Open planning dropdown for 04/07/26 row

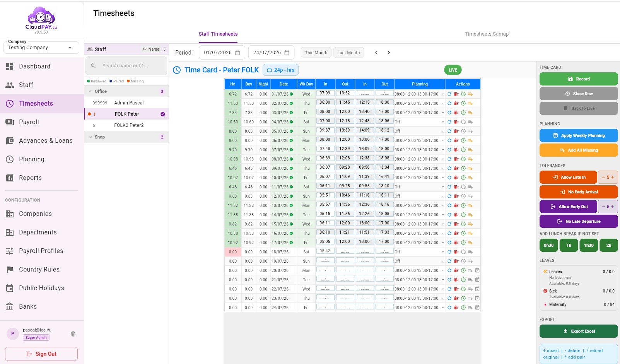pos(443,122)
